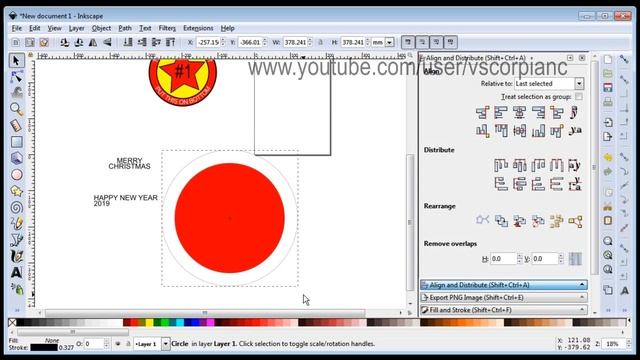This screenshot has height=360, width=640.
Task: Open the File menu
Action: pos(17,28)
